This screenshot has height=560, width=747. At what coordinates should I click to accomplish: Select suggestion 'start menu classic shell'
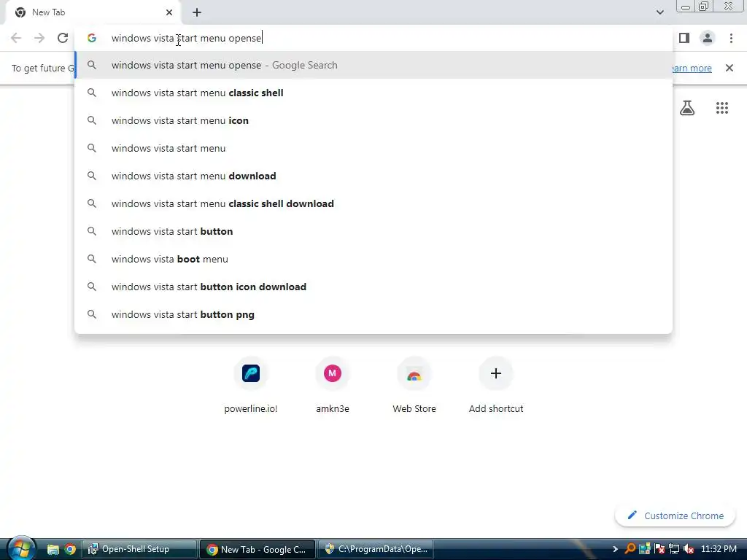(373, 93)
